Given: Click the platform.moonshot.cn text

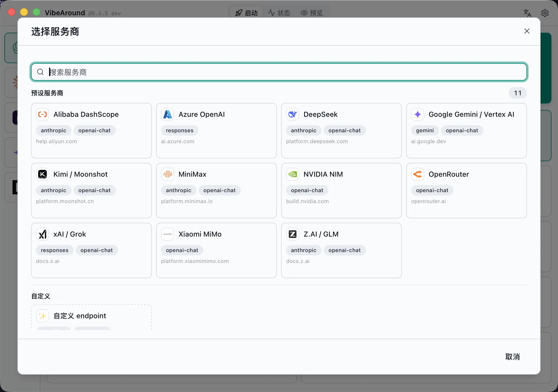Looking at the screenshot, I should (x=65, y=201).
